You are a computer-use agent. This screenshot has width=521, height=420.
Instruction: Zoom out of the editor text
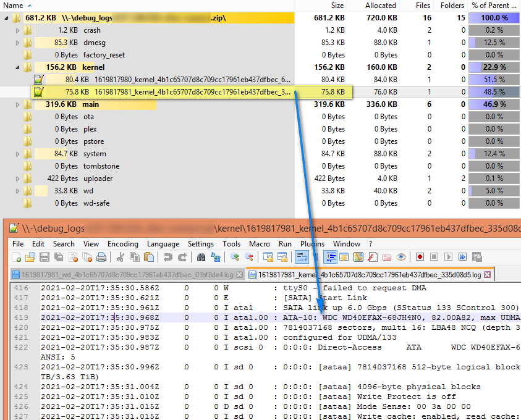249,257
